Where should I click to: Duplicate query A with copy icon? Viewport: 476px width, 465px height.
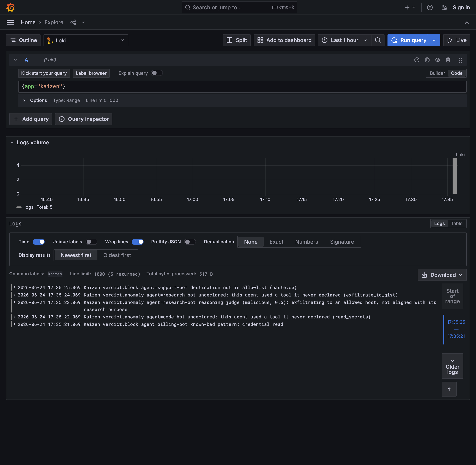427,60
